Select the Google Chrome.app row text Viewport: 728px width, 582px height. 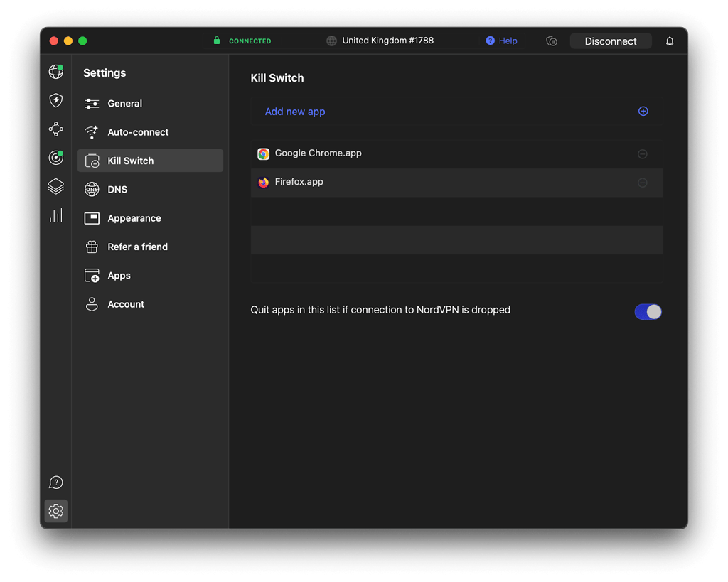(318, 153)
